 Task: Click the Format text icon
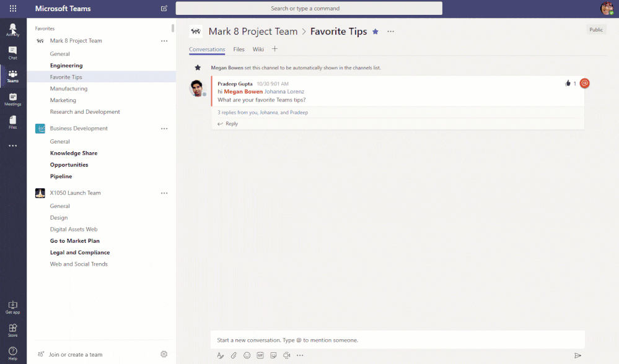[221, 355]
